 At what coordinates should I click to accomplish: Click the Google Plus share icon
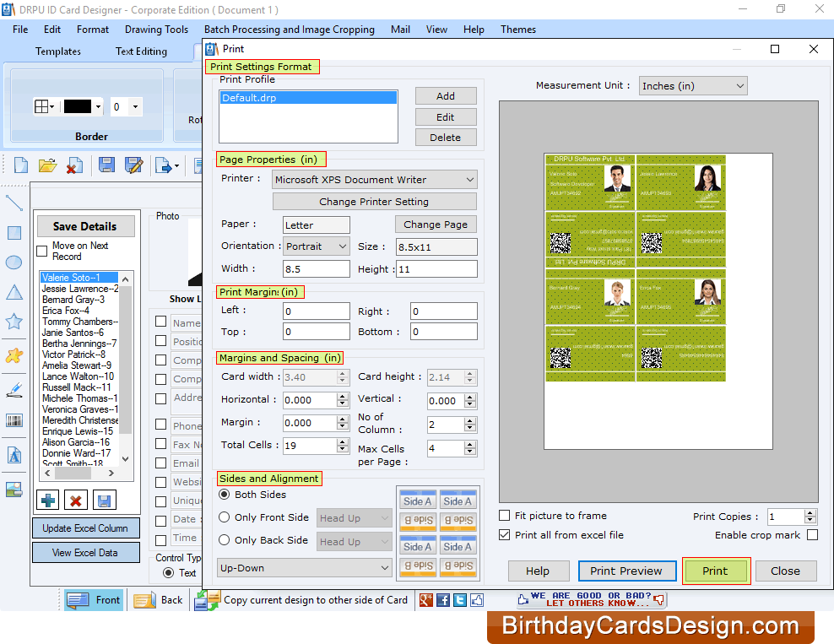[426, 600]
